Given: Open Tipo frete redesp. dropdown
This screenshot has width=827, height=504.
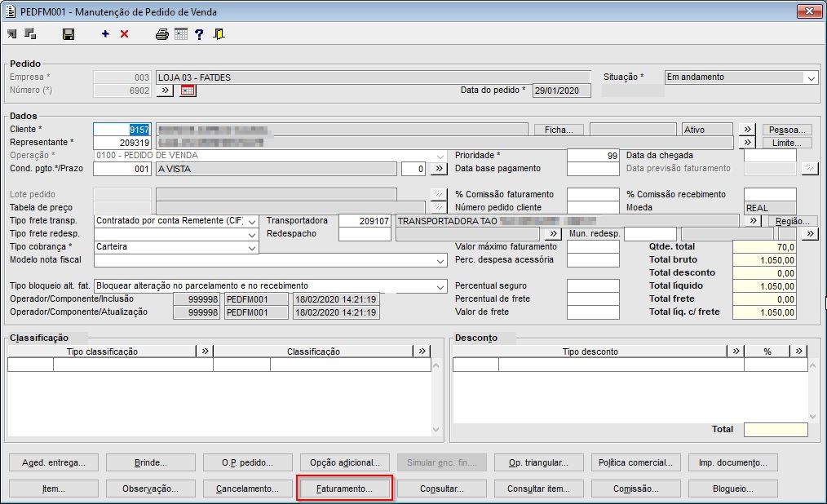Looking at the screenshot, I should pyautogui.click(x=252, y=235).
